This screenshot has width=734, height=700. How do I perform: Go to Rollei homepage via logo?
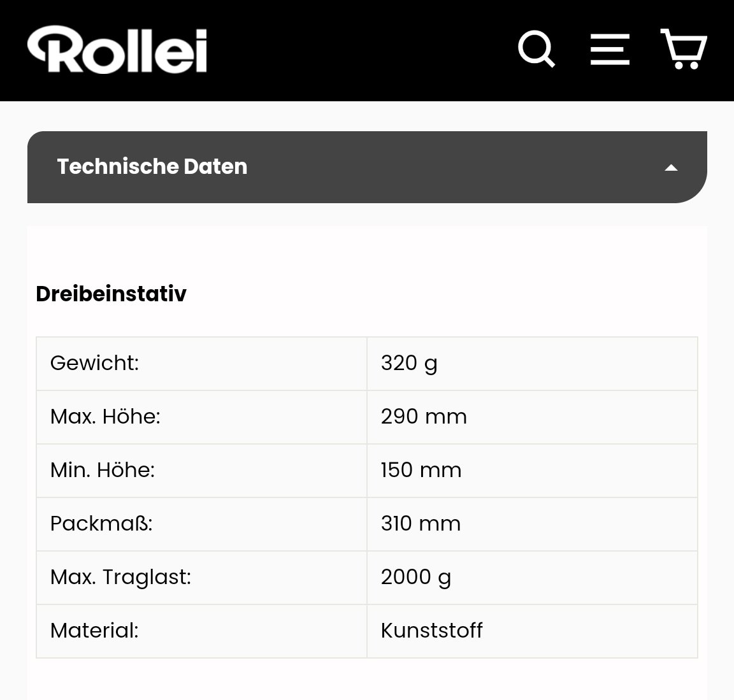pyautogui.click(x=117, y=49)
